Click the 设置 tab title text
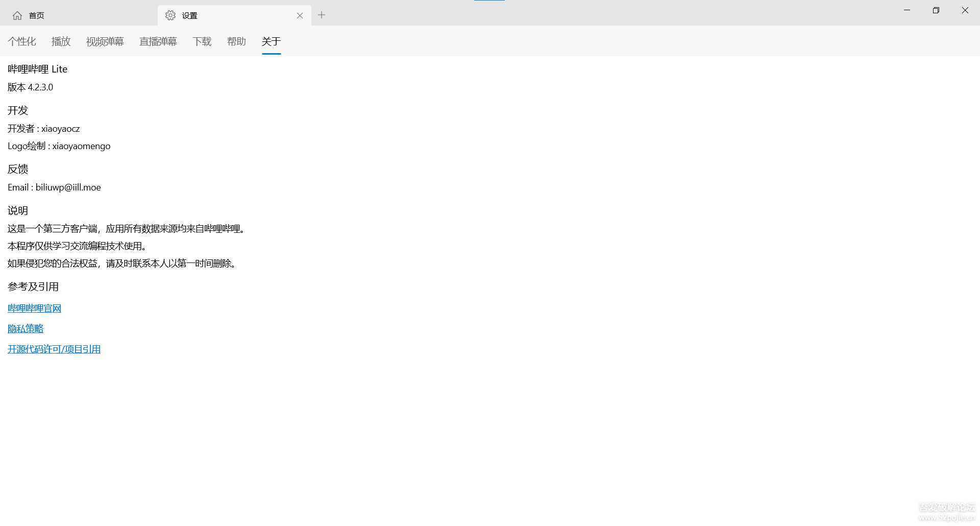980x526 pixels. [189, 15]
